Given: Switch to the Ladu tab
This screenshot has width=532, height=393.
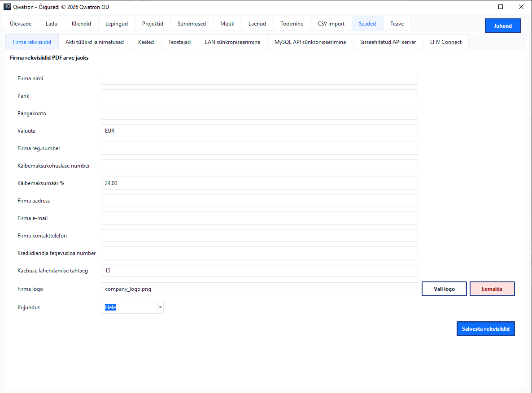Looking at the screenshot, I should [52, 24].
